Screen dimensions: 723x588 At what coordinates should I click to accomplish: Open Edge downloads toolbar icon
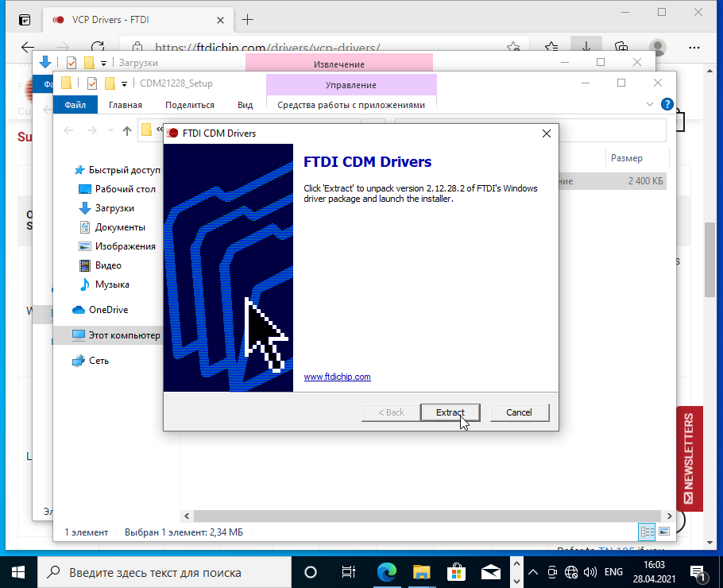coord(586,46)
